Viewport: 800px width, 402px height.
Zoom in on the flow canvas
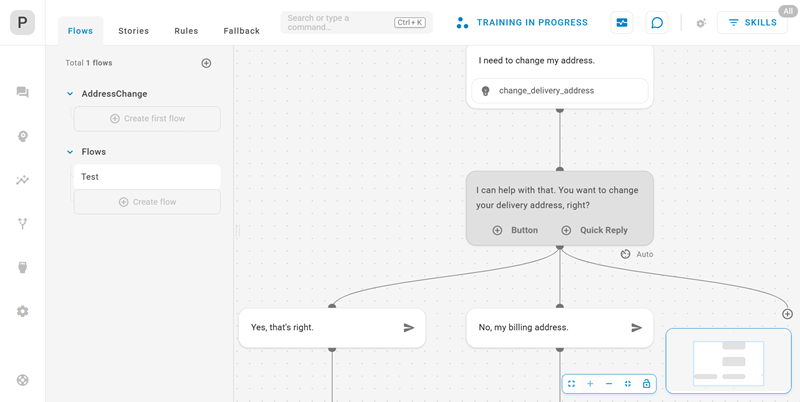point(590,384)
